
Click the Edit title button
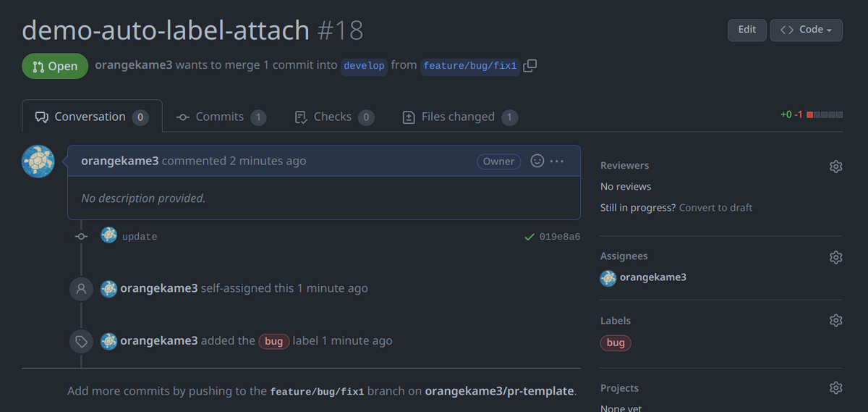click(747, 30)
